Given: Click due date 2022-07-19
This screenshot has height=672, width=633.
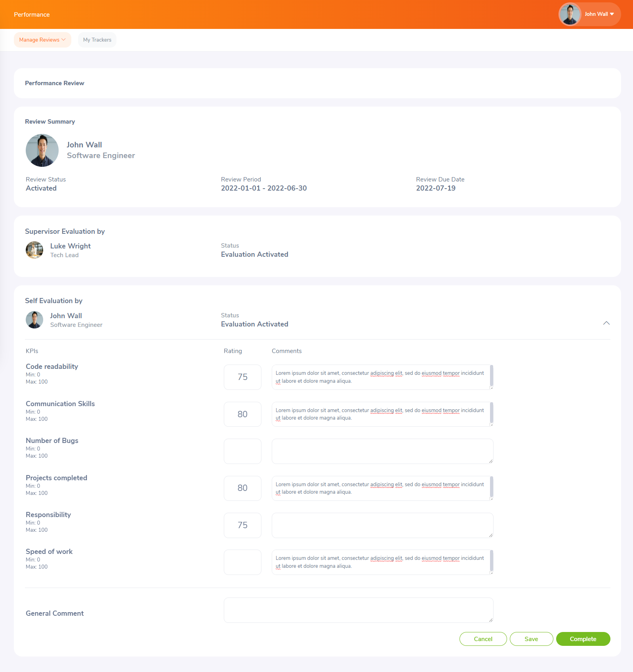Looking at the screenshot, I should (x=436, y=188).
